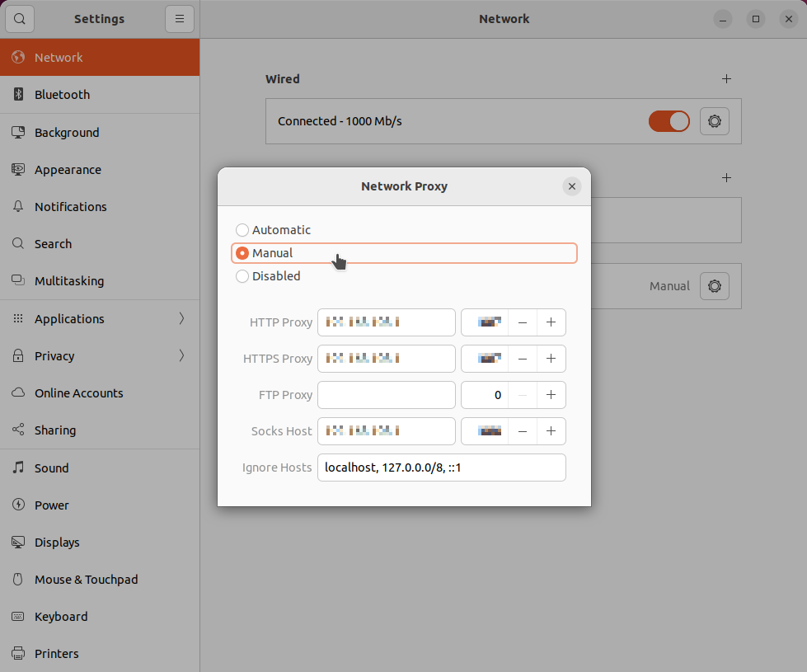
Task: Click the Ignore Hosts input field
Action: pyautogui.click(x=442, y=468)
